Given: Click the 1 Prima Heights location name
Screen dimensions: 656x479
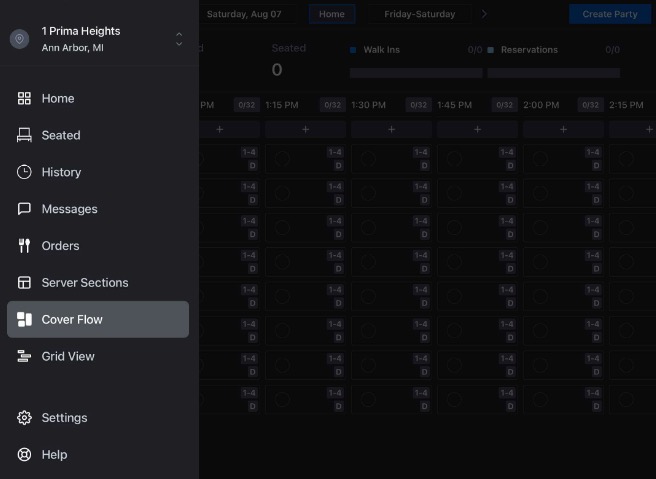Looking at the screenshot, I should pos(81,31).
